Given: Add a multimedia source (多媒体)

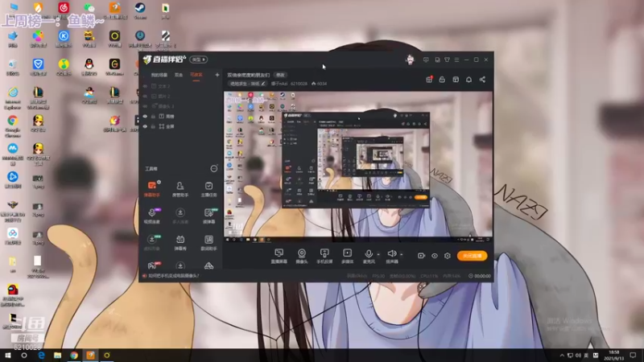Looking at the screenshot, I should 347,256.
